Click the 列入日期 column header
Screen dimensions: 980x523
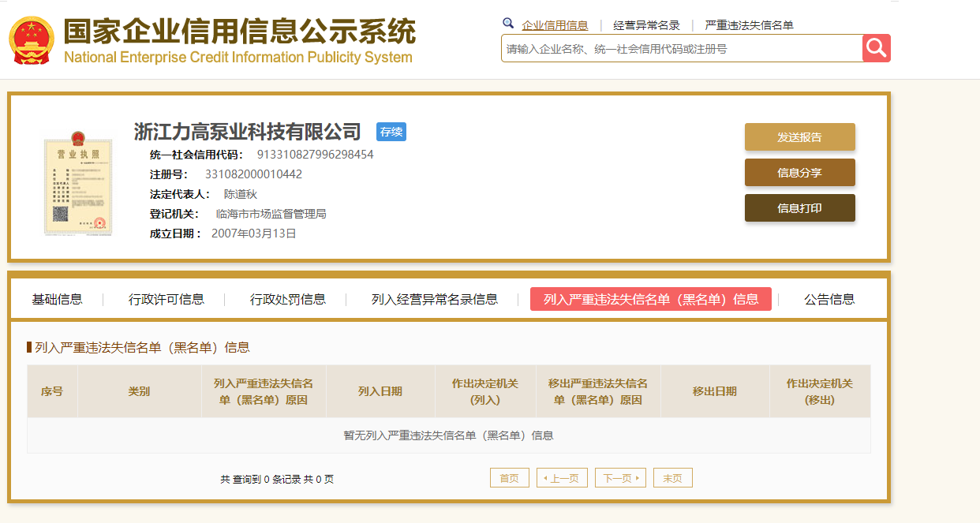[380, 391]
